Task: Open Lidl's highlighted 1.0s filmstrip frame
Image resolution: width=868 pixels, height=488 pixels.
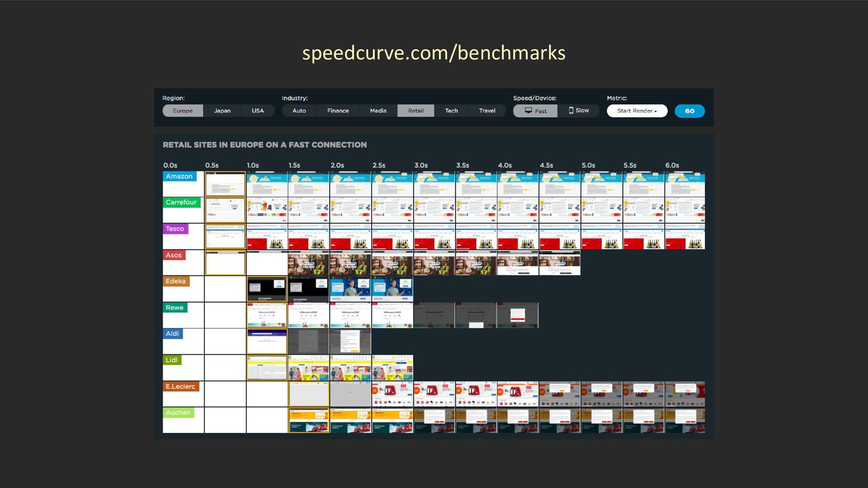Action: click(x=267, y=368)
